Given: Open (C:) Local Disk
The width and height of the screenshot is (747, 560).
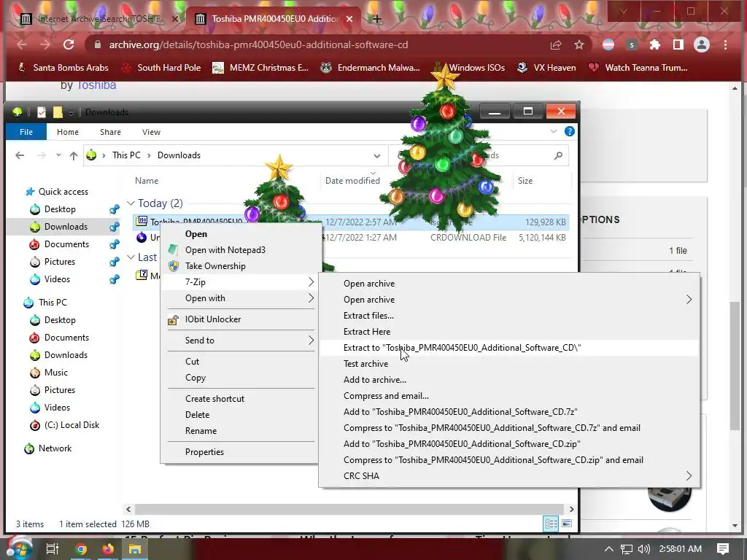Looking at the screenshot, I should pos(71,425).
